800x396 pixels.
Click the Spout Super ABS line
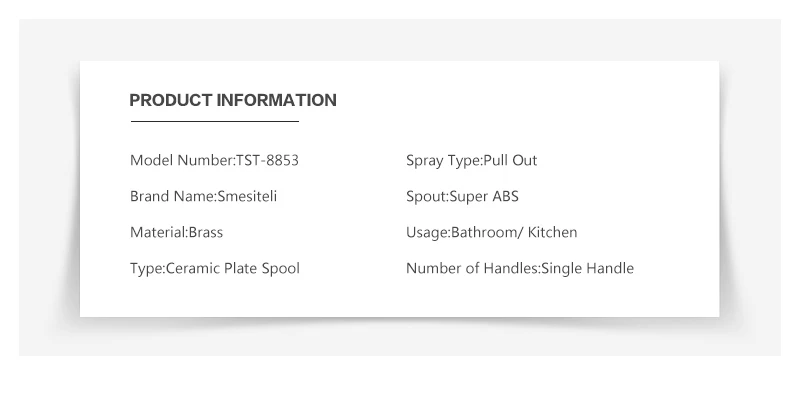click(462, 196)
